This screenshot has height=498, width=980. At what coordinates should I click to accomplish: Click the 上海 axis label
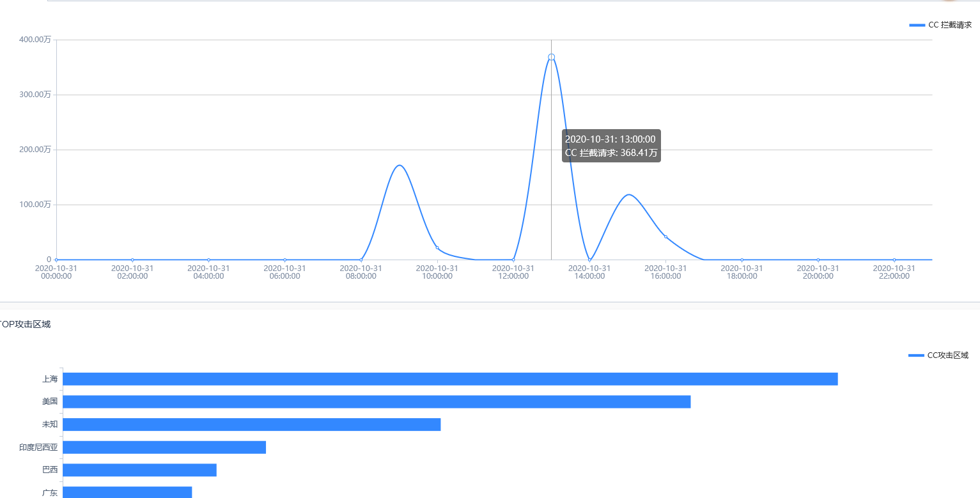(50, 379)
